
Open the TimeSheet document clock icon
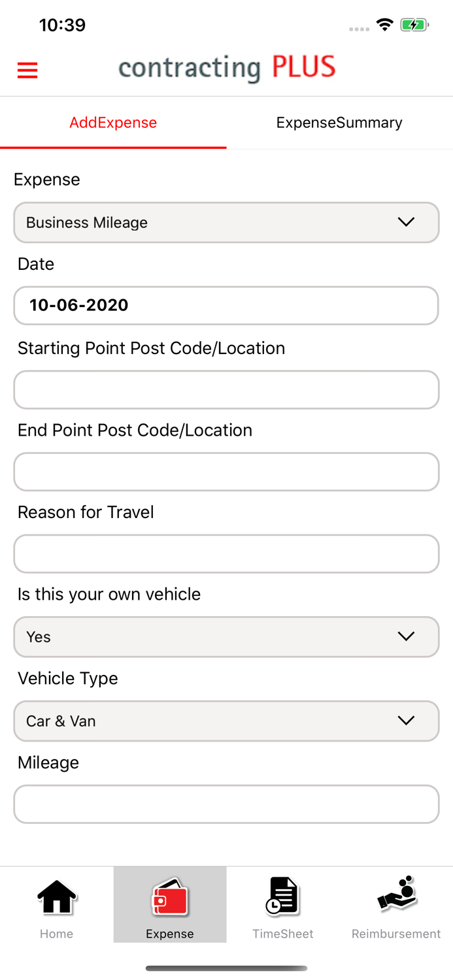tap(282, 896)
